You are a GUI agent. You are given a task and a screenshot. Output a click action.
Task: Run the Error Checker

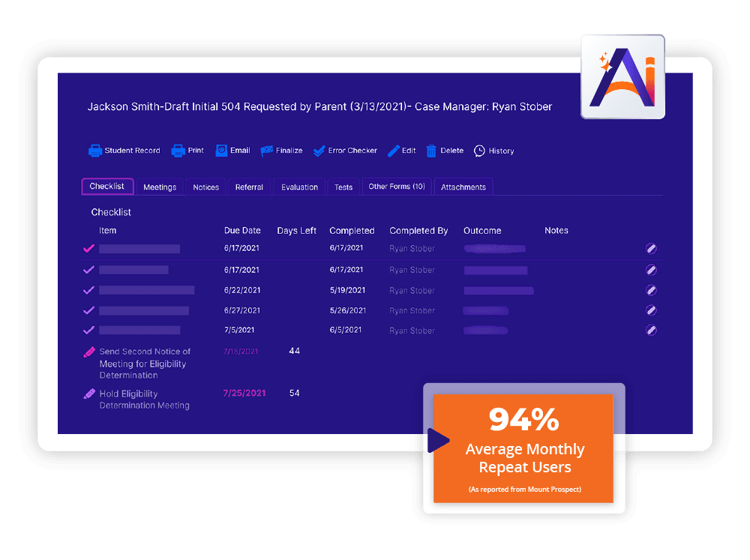coord(319,150)
